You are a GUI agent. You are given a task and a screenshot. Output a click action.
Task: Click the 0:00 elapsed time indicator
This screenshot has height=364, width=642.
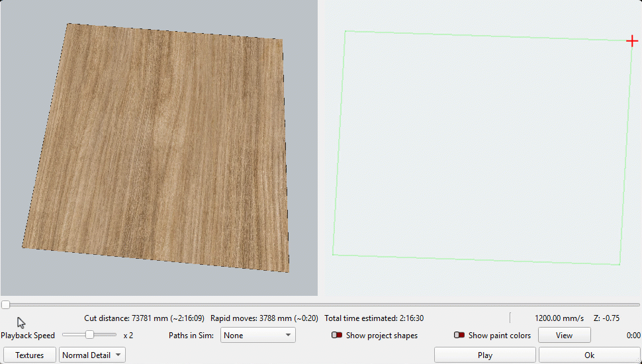(x=633, y=336)
